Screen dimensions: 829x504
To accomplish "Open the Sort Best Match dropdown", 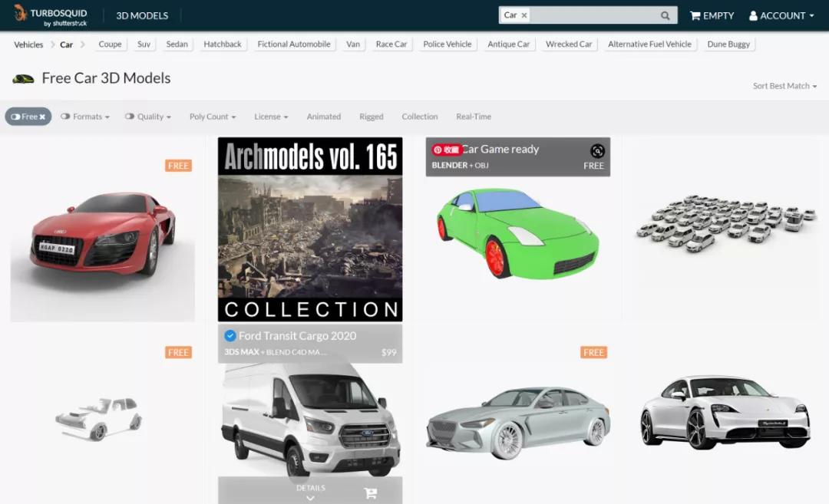I will tap(784, 86).
